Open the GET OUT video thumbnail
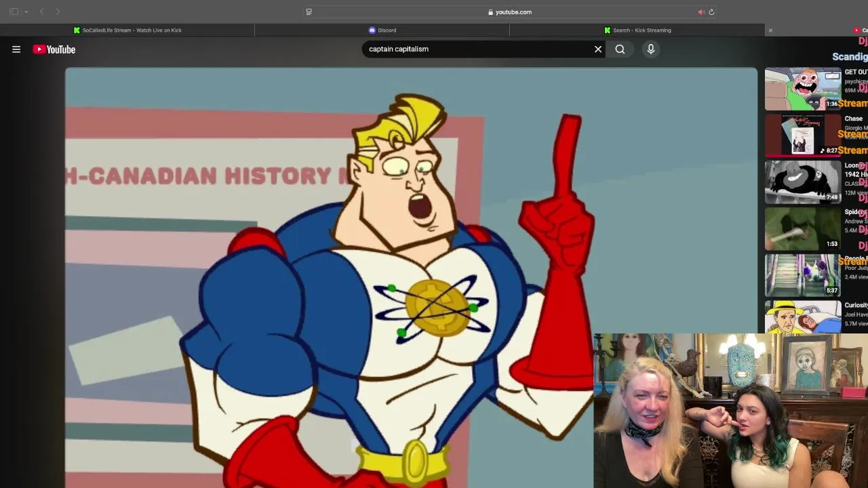The image size is (868, 488). (x=803, y=89)
